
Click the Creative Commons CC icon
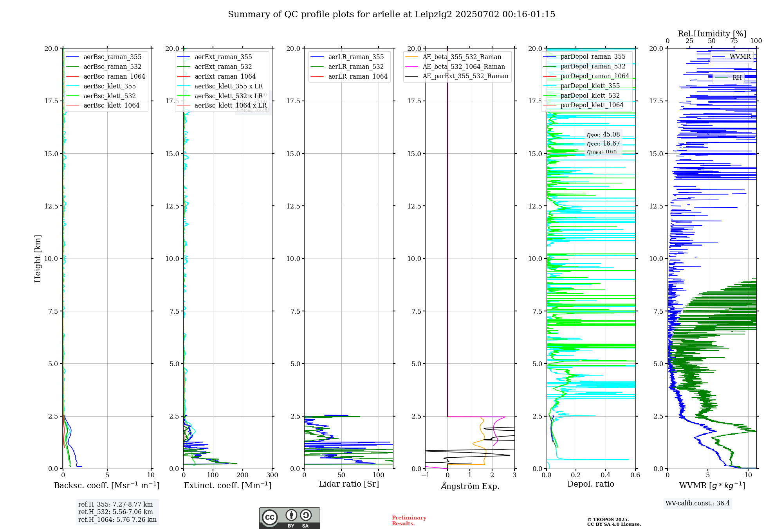click(270, 517)
